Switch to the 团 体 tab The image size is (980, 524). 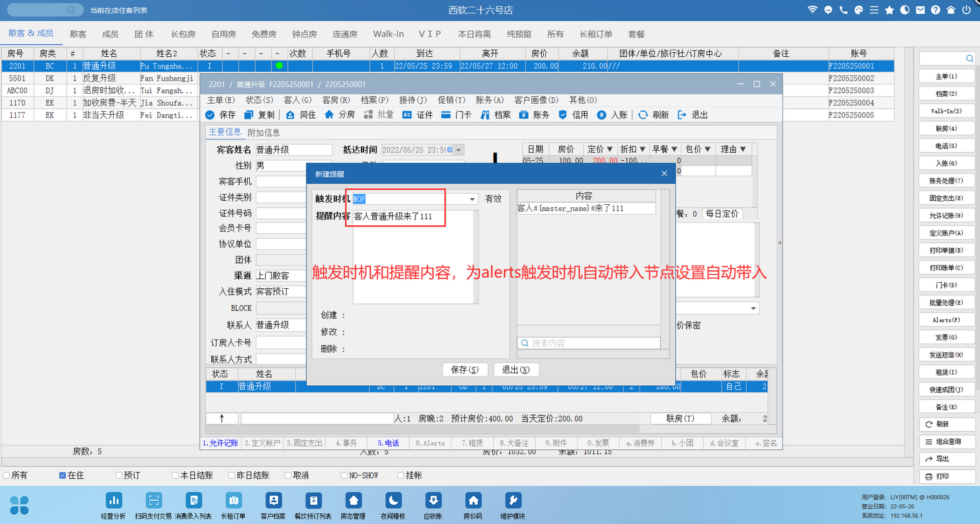[x=144, y=34]
